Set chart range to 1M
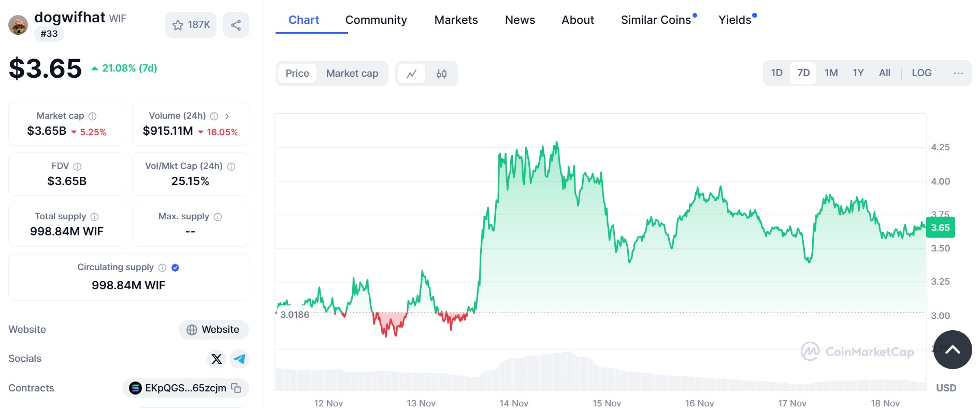The height and width of the screenshot is (408, 980). 831,73
